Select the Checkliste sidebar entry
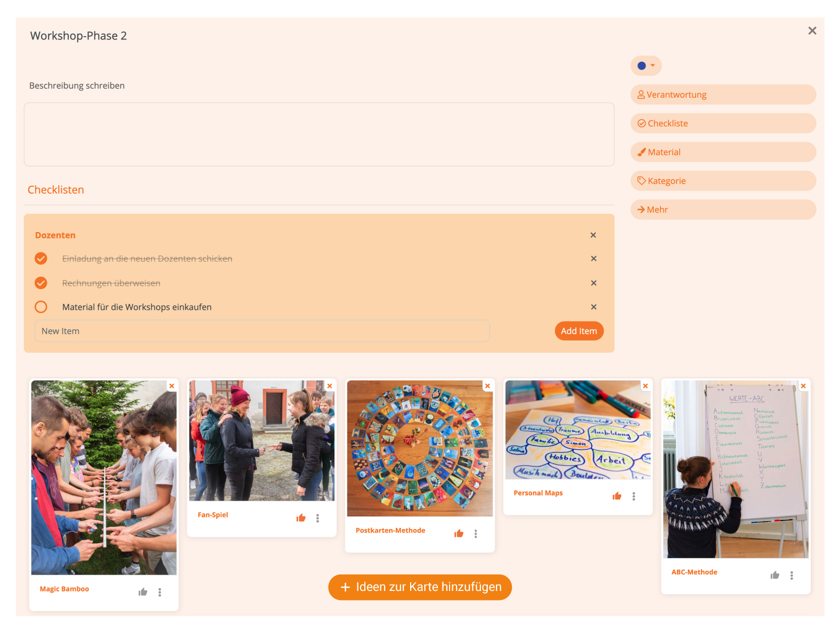 coord(723,123)
